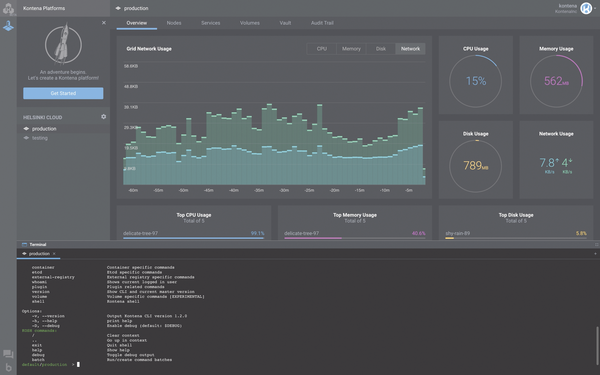Click the Get Started button

[63, 93]
